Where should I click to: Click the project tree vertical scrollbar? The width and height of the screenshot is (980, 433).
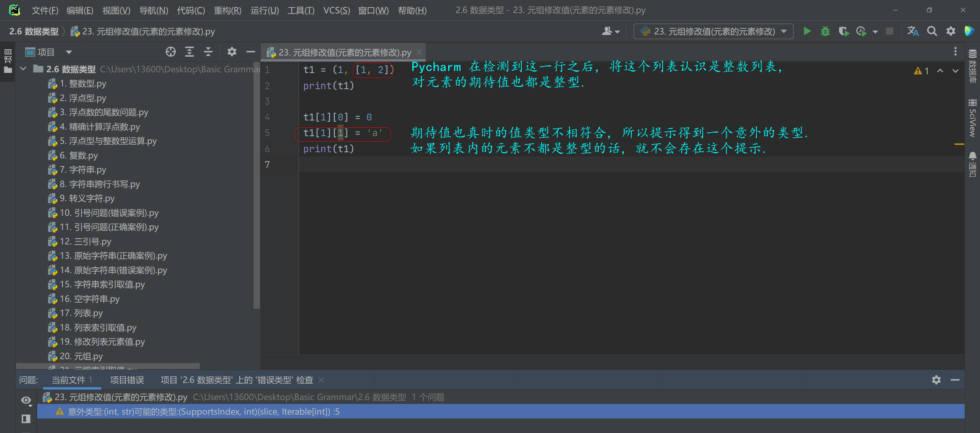point(256,186)
